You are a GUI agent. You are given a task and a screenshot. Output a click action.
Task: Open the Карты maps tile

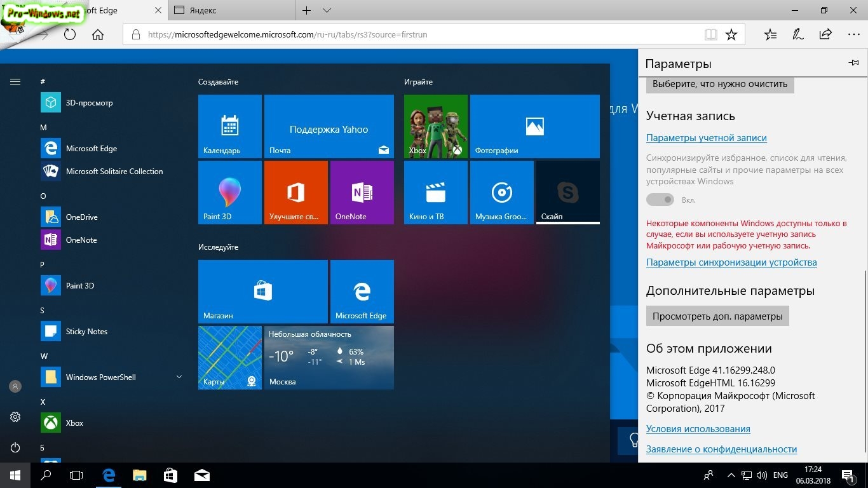pyautogui.click(x=230, y=358)
